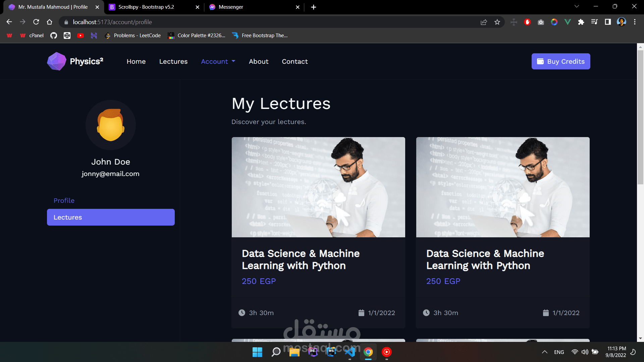Image resolution: width=644 pixels, height=362 pixels.
Task: Click the page reload icon
Action: coord(36,22)
